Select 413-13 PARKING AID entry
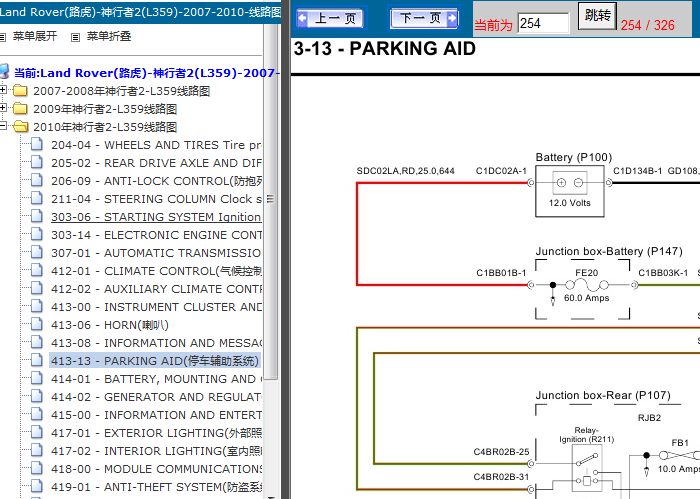Viewport: 700px width, 499px height. pyautogui.click(x=154, y=361)
